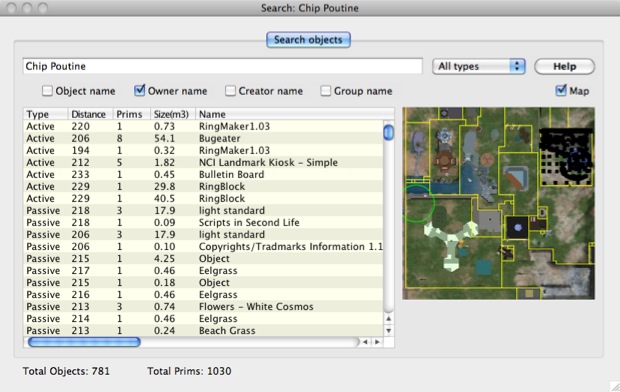620x392 pixels.
Task: Click the Search objects button
Action: (x=308, y=40)
